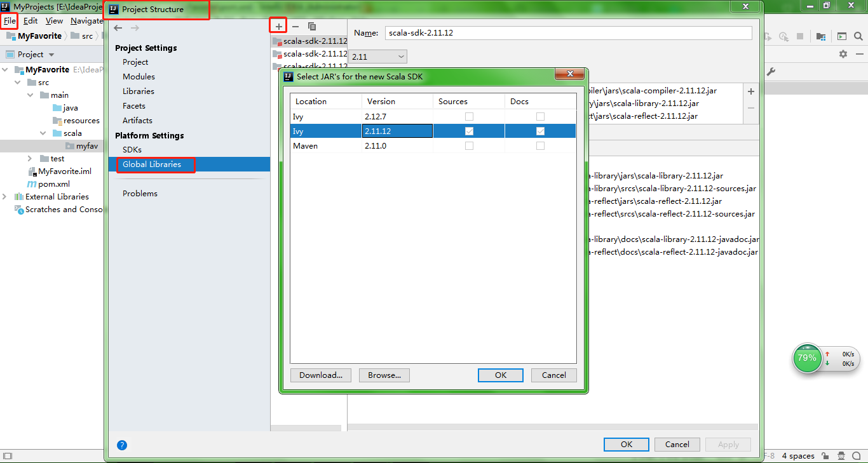The image size is (868, 463).
Task: Remove the selected global library
Action: [x=295, y=26]
